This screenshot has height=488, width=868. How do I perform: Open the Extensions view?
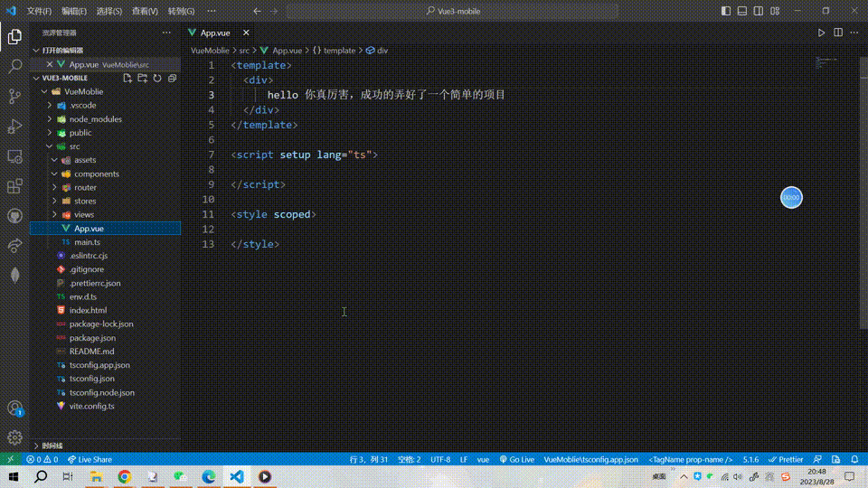tap(15, 186)
